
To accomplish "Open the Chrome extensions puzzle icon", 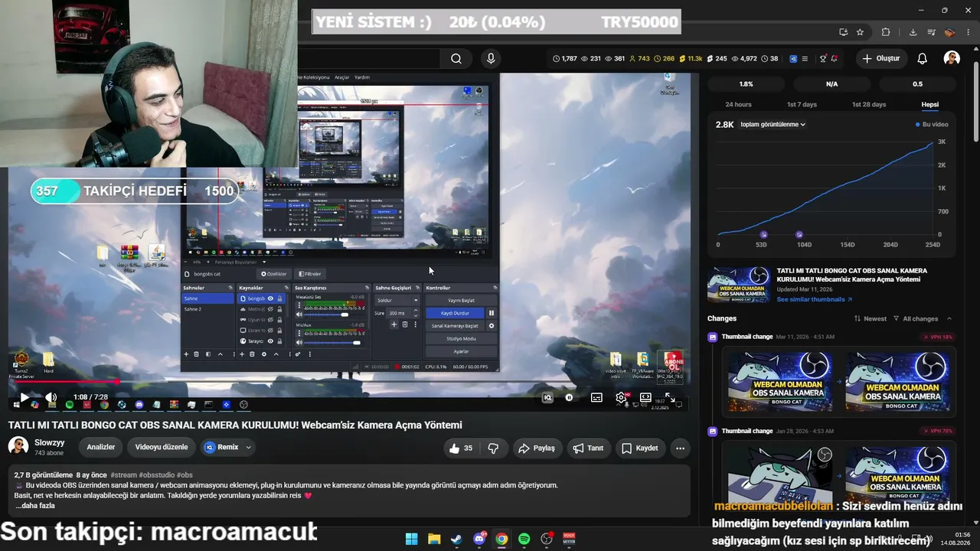I will (886, 32).
